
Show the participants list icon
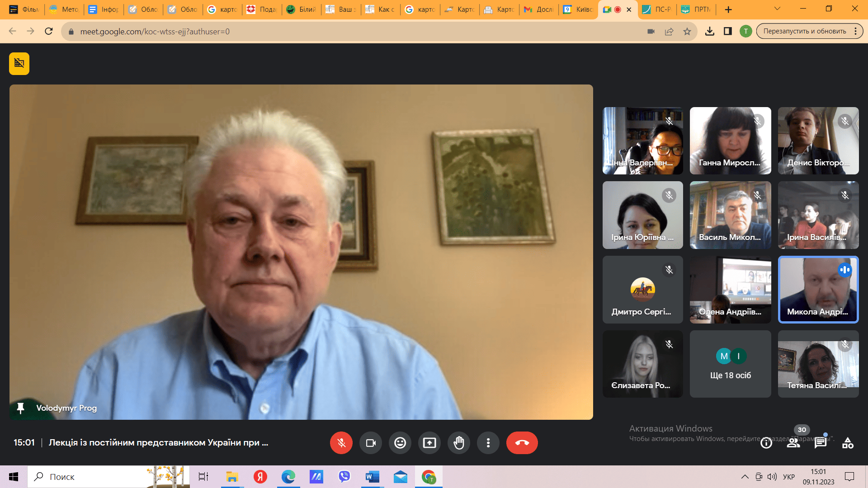(793, 443)
